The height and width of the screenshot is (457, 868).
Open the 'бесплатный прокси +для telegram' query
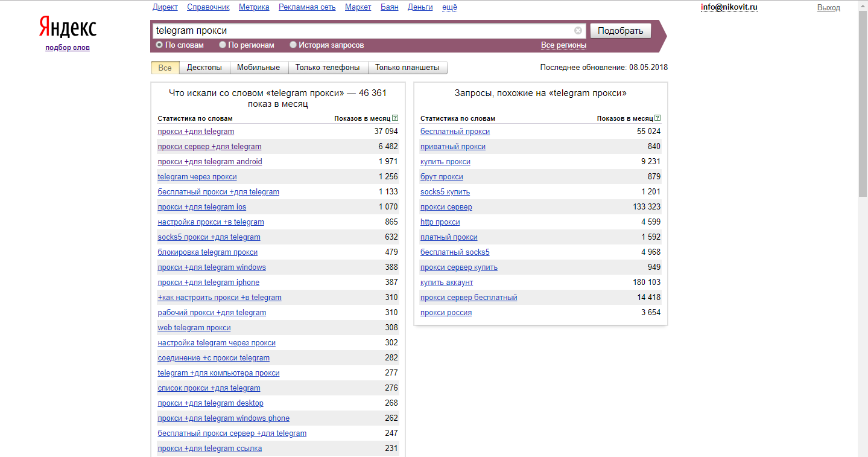(x=218, y=192)
